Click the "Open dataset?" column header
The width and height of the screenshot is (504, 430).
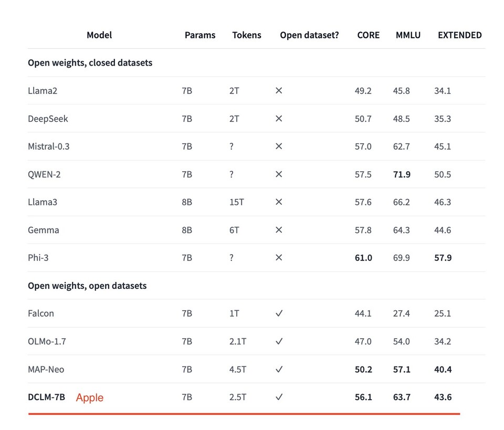[x=309, y=35]
